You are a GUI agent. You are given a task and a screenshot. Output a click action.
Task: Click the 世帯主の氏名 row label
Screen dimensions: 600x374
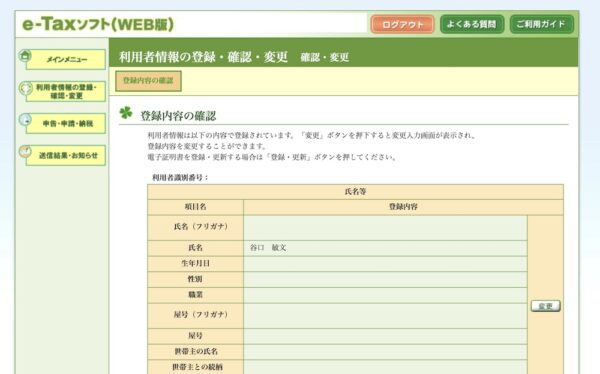pos(196,351)
